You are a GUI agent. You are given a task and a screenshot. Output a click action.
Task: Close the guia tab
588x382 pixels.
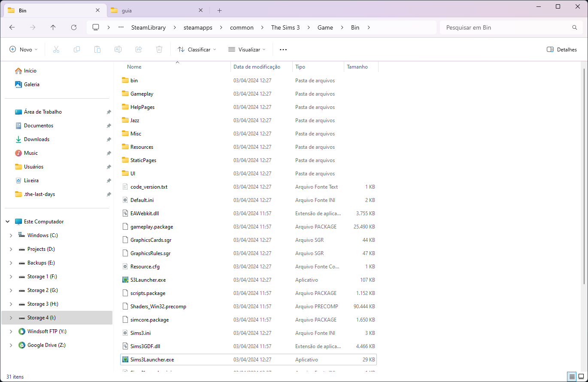200,10
